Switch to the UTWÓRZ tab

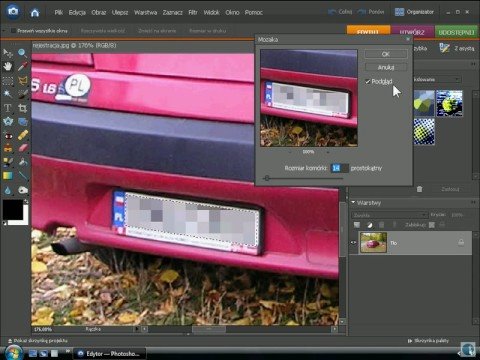(412, 32)
